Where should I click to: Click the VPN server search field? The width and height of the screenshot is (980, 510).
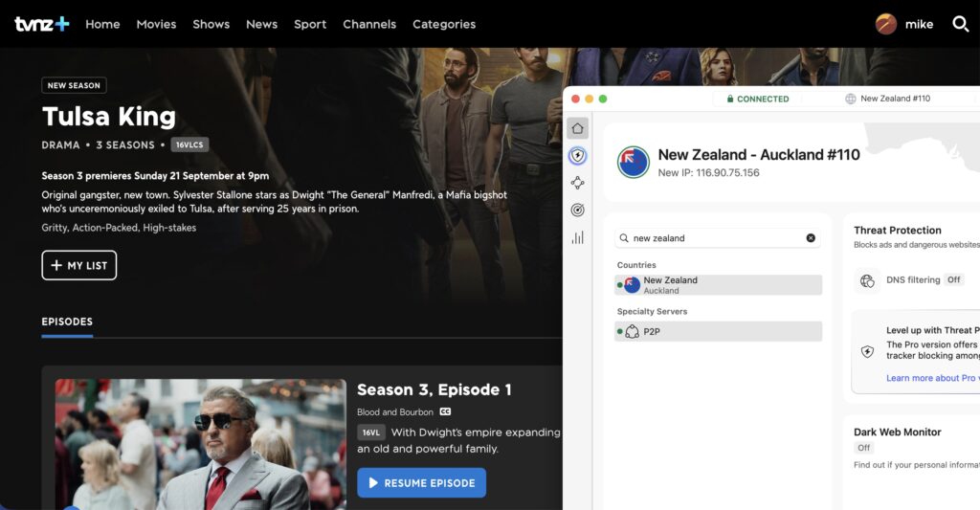[x=718, y=238]
